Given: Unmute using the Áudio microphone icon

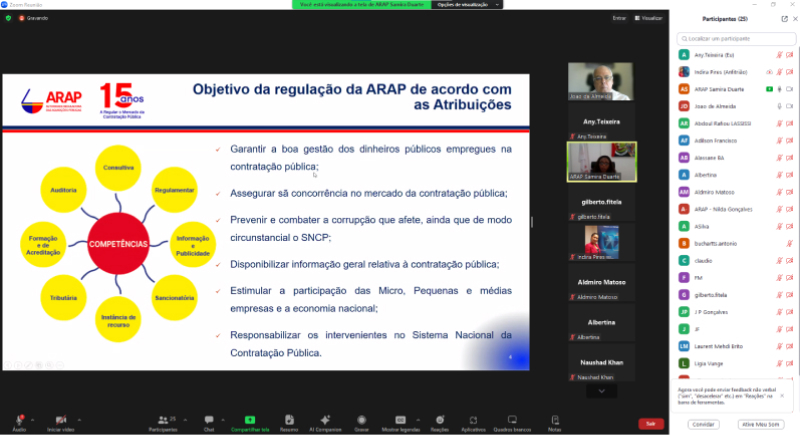Looking at the screenshot, I should click(19, 420).
